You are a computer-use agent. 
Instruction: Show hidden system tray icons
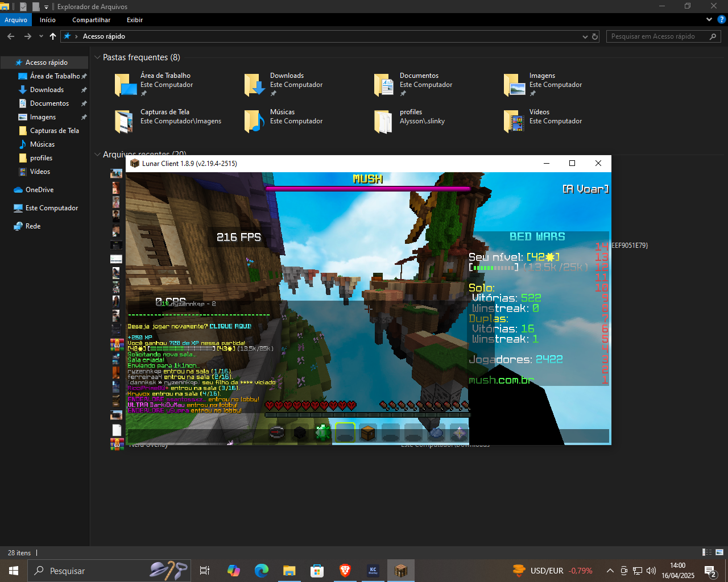610,571
